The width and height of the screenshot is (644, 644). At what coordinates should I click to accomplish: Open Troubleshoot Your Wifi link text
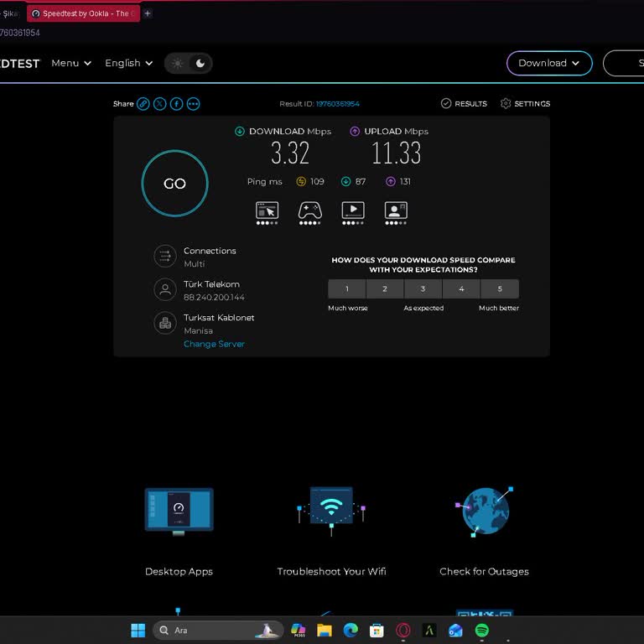[x=331, y=572]
